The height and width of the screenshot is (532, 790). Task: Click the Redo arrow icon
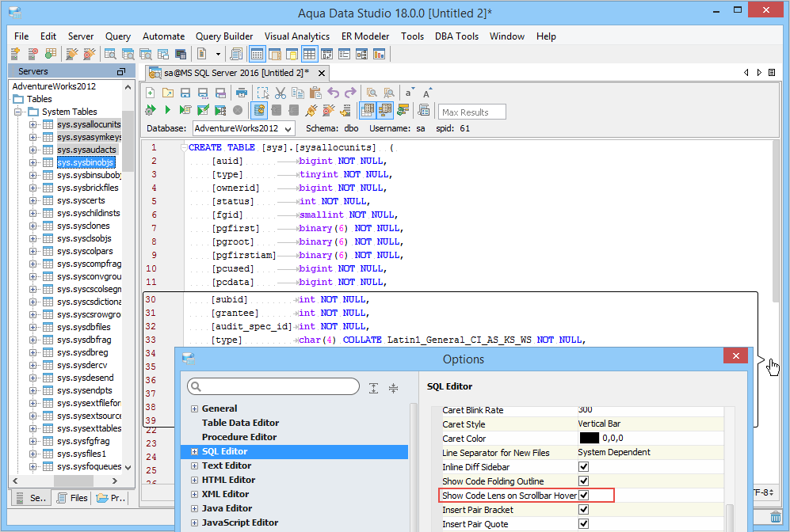click(x=350, y=93)
